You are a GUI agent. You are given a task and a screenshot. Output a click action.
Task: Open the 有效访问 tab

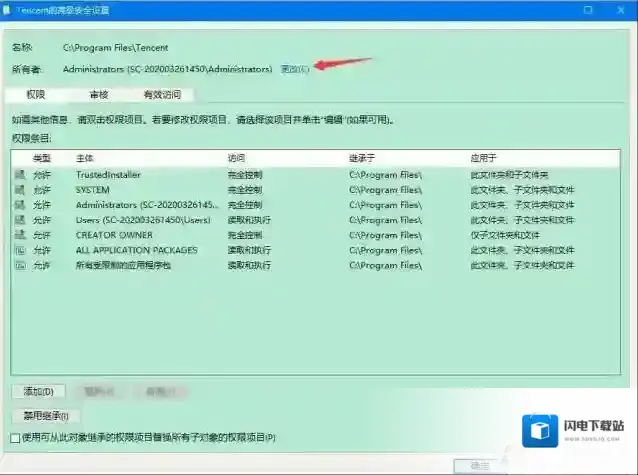163,95
